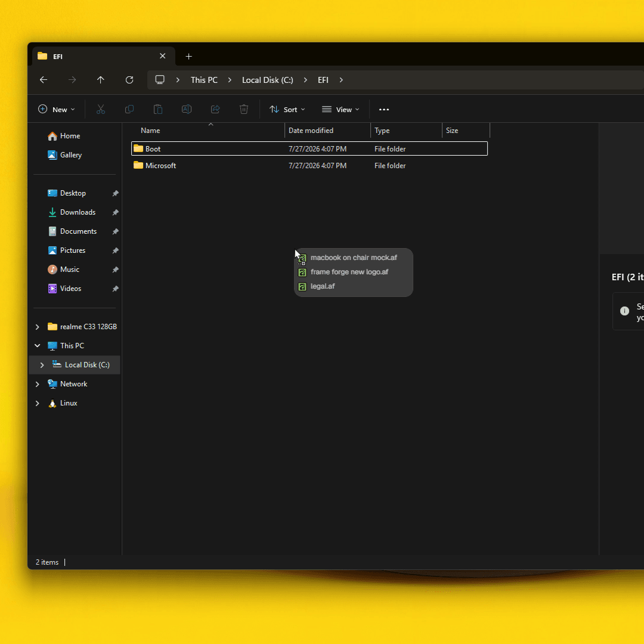Refresh the EFI folder view
644x644 pixels.
(x=129, y=80)
